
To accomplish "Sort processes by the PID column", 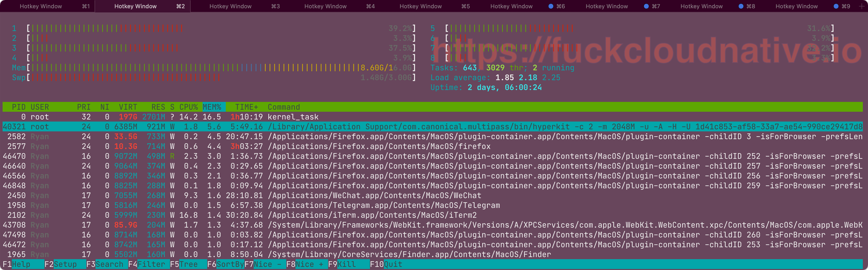I will point(19,107).
